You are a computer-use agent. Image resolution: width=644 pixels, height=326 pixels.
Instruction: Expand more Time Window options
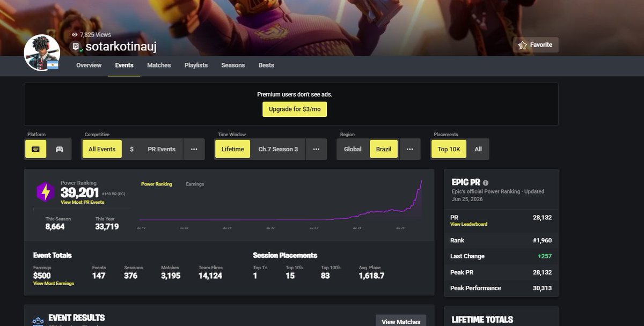[x=317, y=149]
